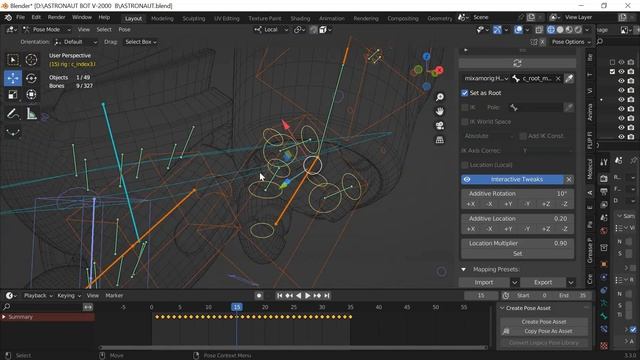Switch to the Animation workspace tab
640x360 pixels.
tap(331, 18)
